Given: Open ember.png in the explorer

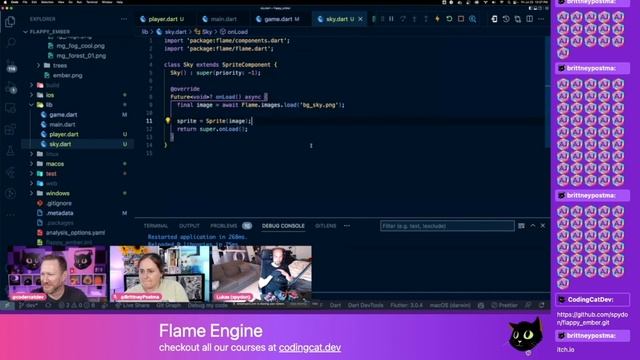Looking at the screenshot, I should (67, 75).
